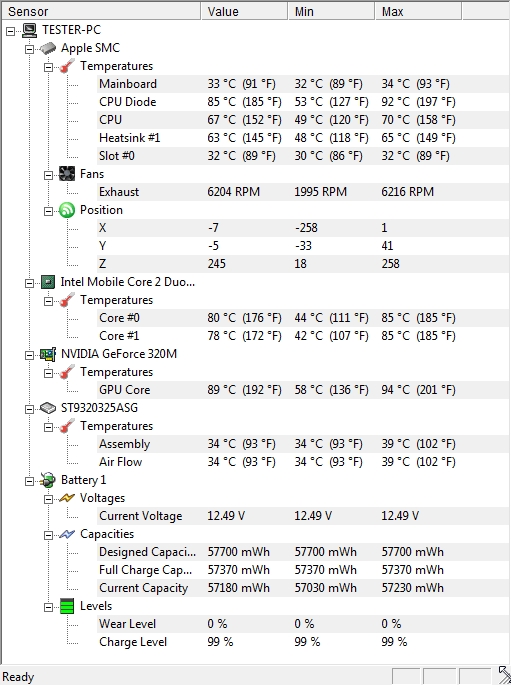Collapse the Position group

pos(48,211)
